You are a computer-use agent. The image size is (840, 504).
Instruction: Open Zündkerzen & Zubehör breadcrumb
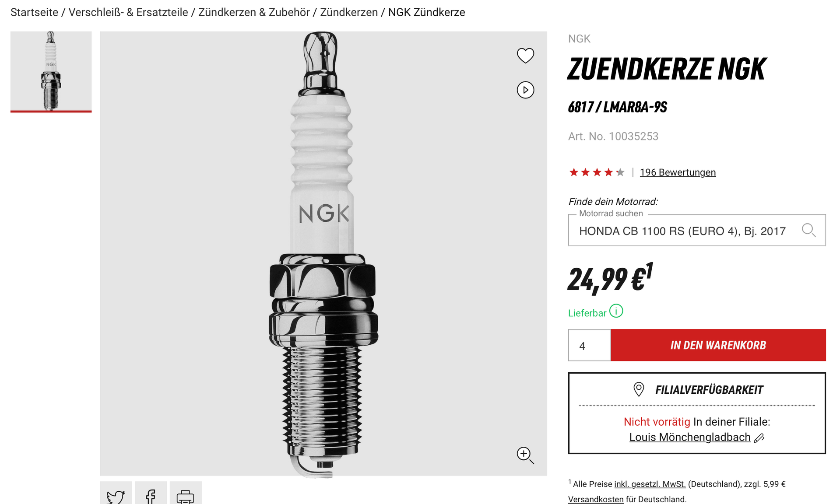tap(254, 12)
